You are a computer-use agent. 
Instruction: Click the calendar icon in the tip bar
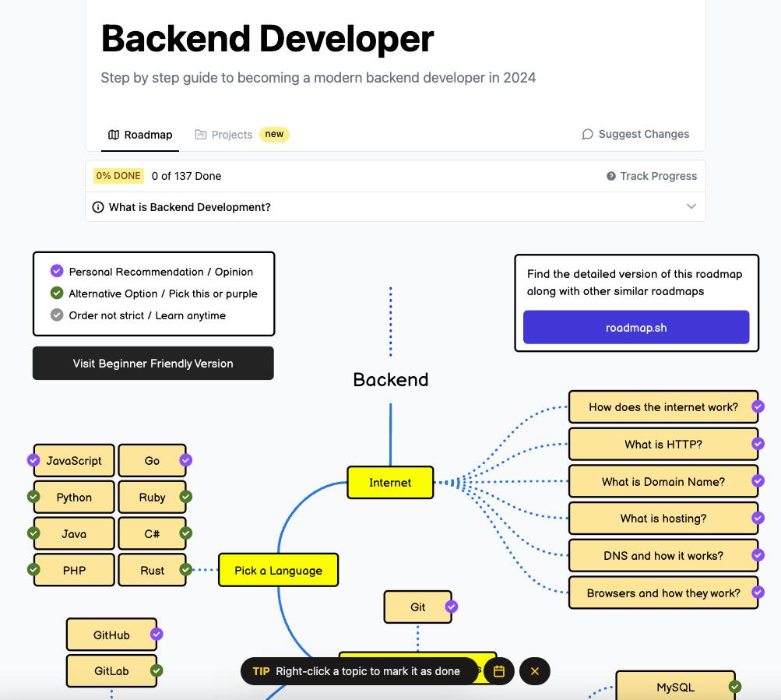click(x=498, y=671)
